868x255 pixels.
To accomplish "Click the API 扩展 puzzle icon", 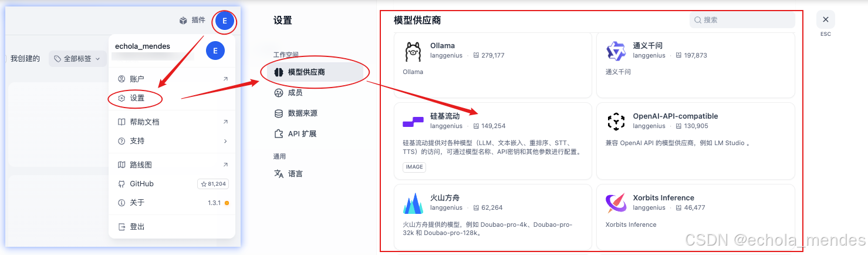I will coord(279,134).
